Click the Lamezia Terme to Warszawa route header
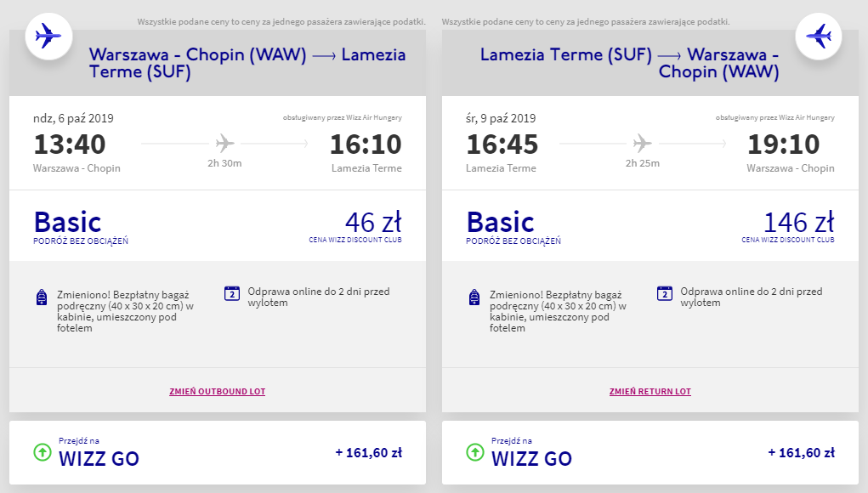Viewport: 868px width, 493px height. click(629, 63)
